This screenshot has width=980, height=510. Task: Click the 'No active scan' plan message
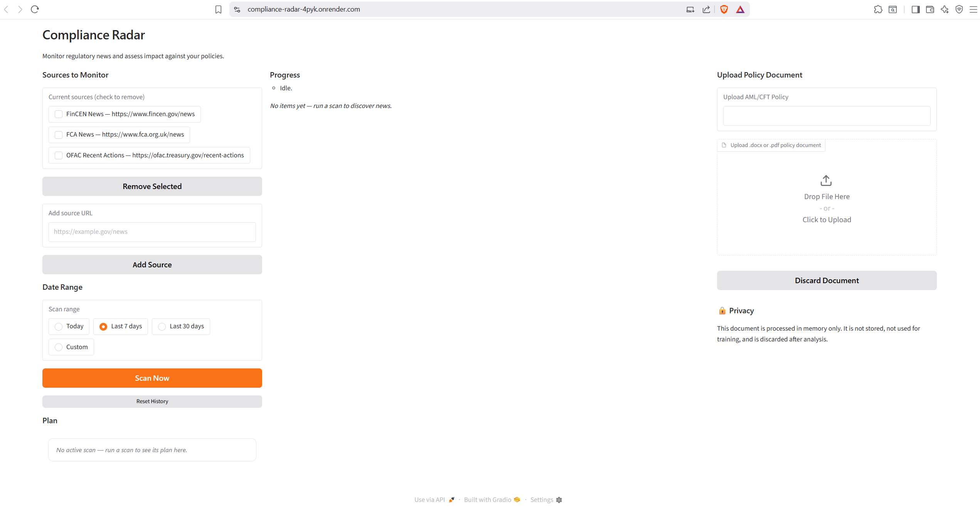[x=121, y=450]
